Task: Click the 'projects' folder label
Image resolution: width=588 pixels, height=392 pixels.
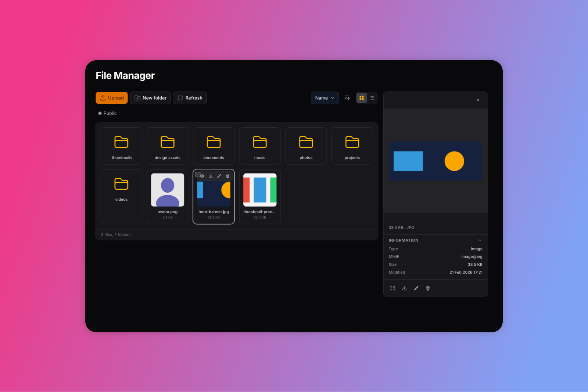Action: tap(352, 158)
